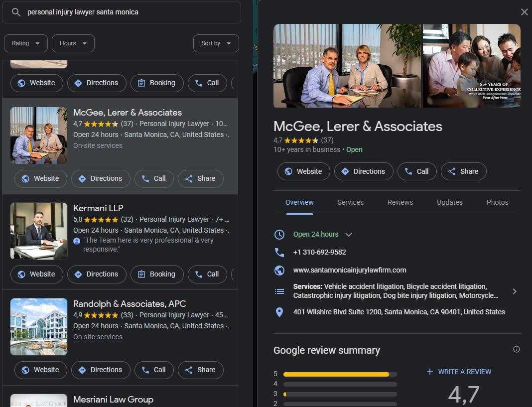The height and width of the screenshot is (407, 532).
Task: Open McGee, Lerer & Associates listing title
Action: click(x=128, y=113)
